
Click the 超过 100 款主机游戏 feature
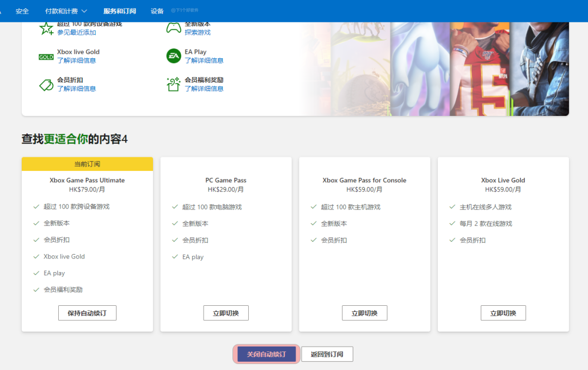point(351,207)
